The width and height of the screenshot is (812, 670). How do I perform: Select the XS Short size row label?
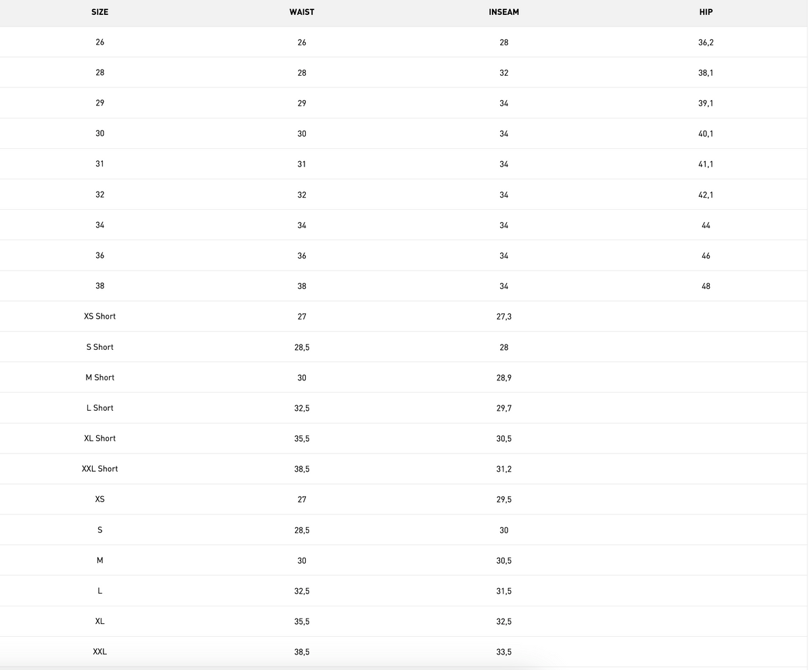99,316
